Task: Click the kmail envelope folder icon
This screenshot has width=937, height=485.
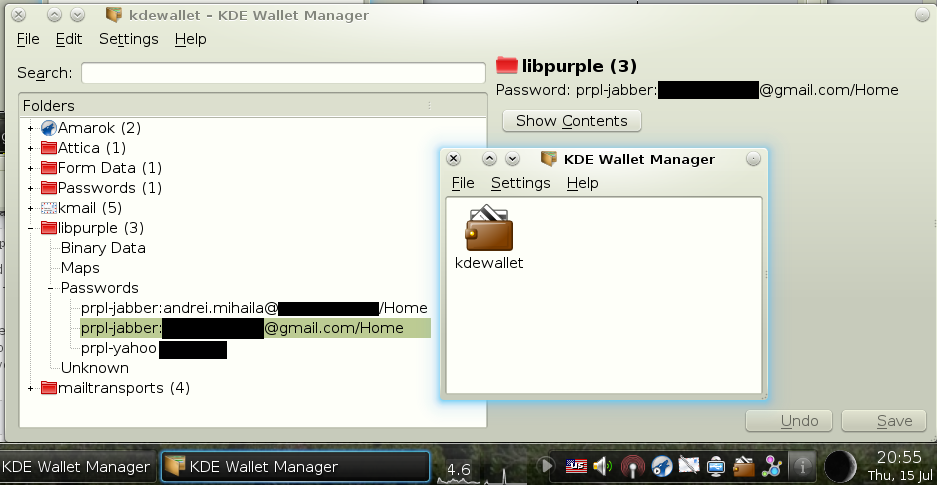Action: point(48,208)
